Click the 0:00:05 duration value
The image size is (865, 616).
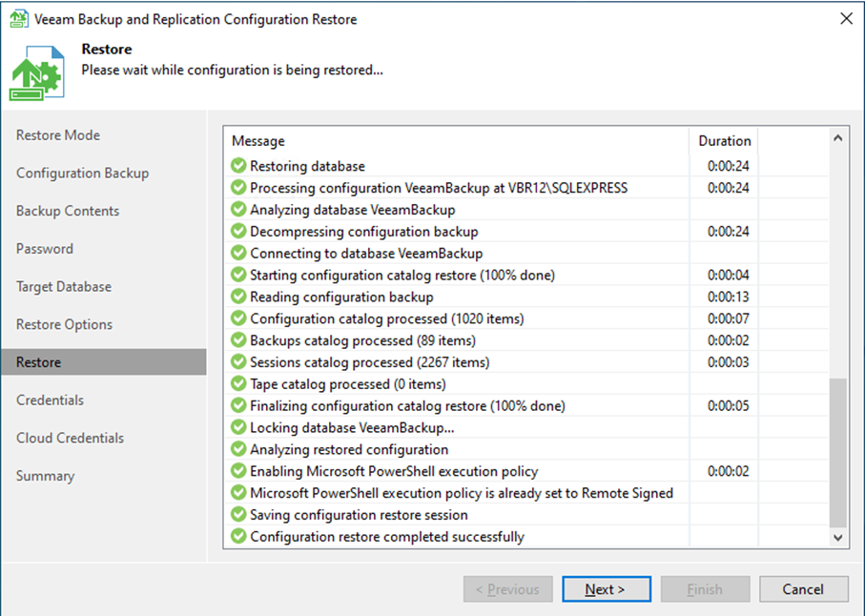[729, 406]
